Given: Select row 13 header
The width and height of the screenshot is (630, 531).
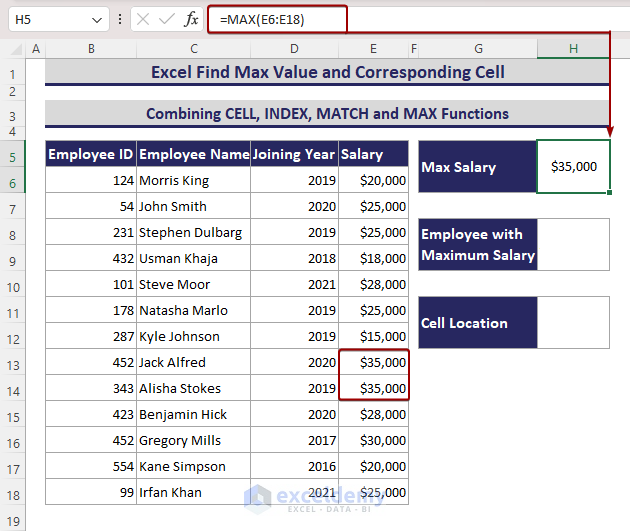Looking at the screenshot, I should coord(12,362).
